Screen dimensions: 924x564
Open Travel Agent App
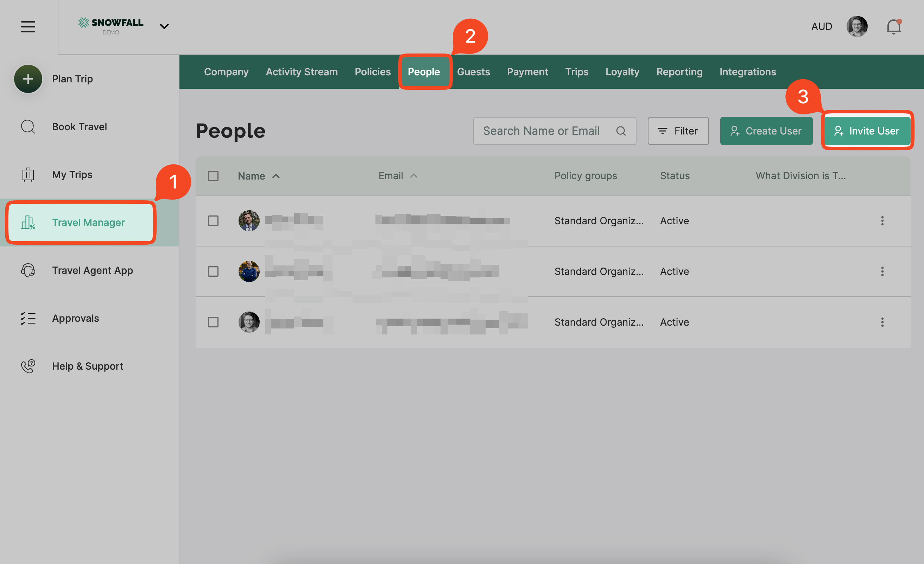pos(93,270)
